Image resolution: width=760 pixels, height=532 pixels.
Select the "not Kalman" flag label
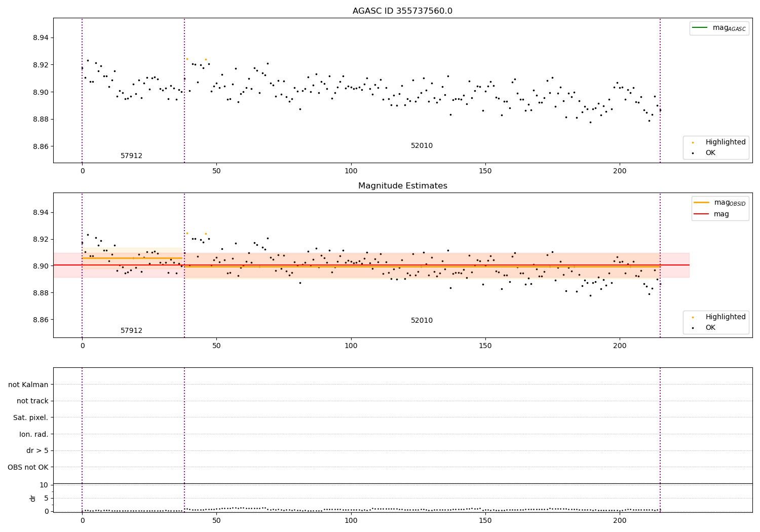pos(28,385)
